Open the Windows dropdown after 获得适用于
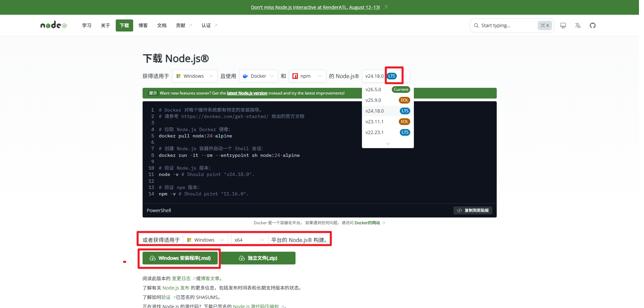 (195, 76)
